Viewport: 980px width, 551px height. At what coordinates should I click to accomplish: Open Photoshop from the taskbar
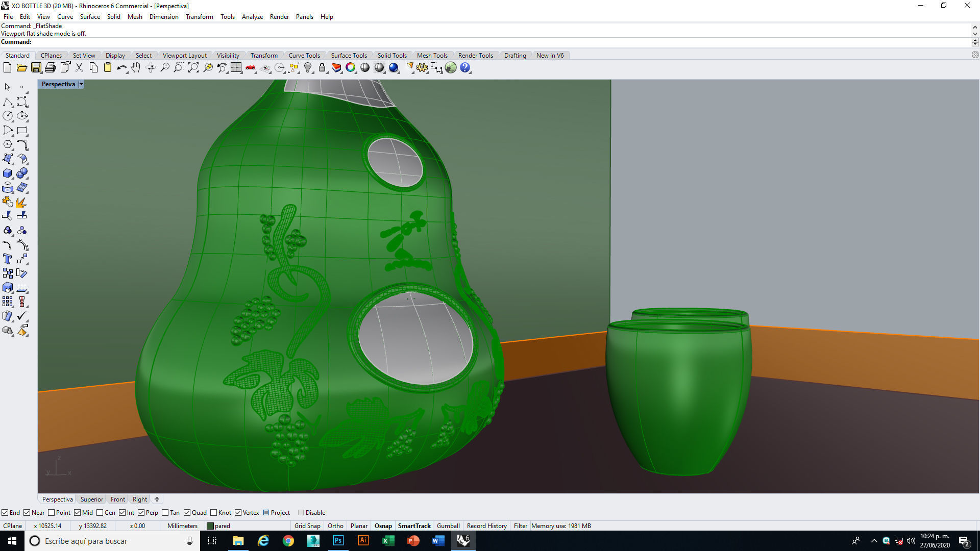point(338,541)
